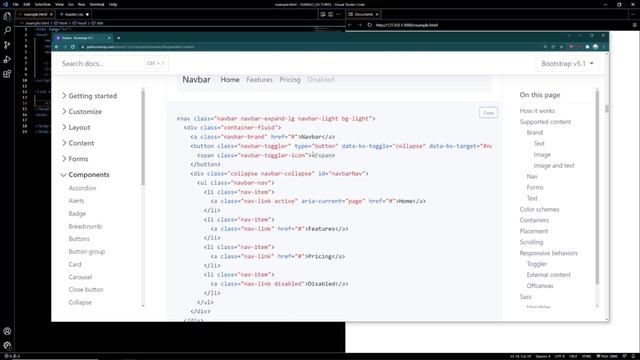Open the Source Control view
Screen dimensions: 640x360
click(x=7, y=45)
